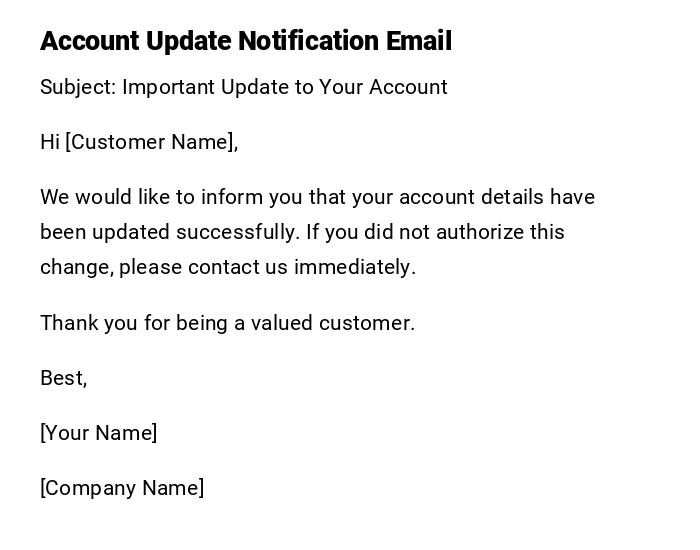Click the 'Account Update Notification Email' heading

[245, 41]
